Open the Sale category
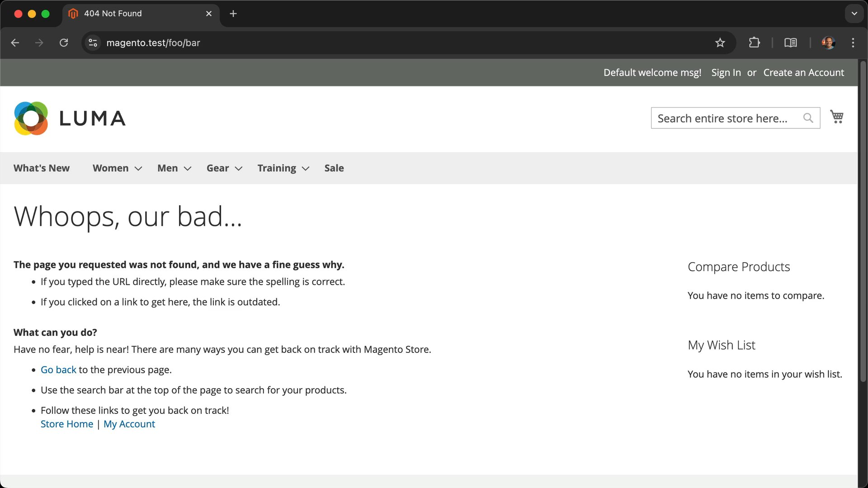 point(334,168)
